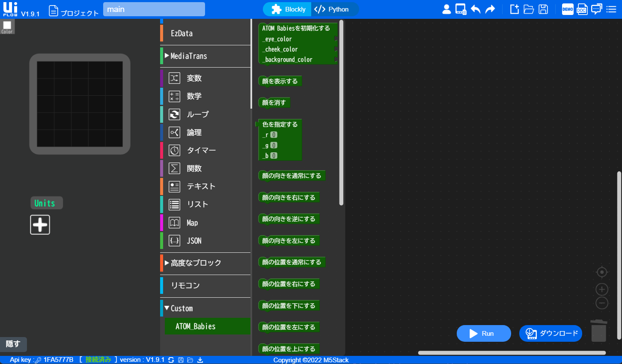
Task: Click the UiFlow logo
Action: coord(10,9)
